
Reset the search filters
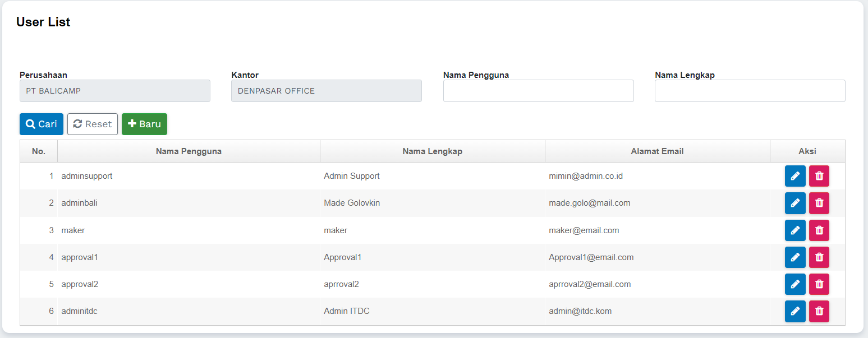coord(93,124)
